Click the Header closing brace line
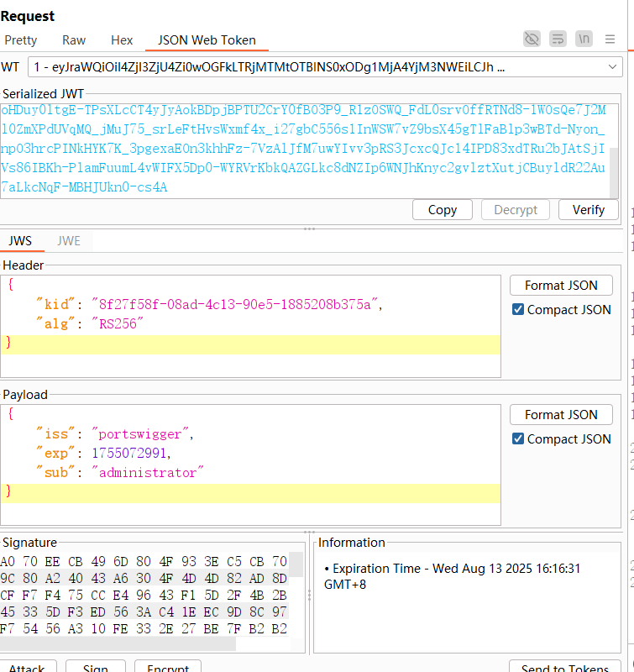The width and height of the screenshot is (634, 672). click(250, 344)
